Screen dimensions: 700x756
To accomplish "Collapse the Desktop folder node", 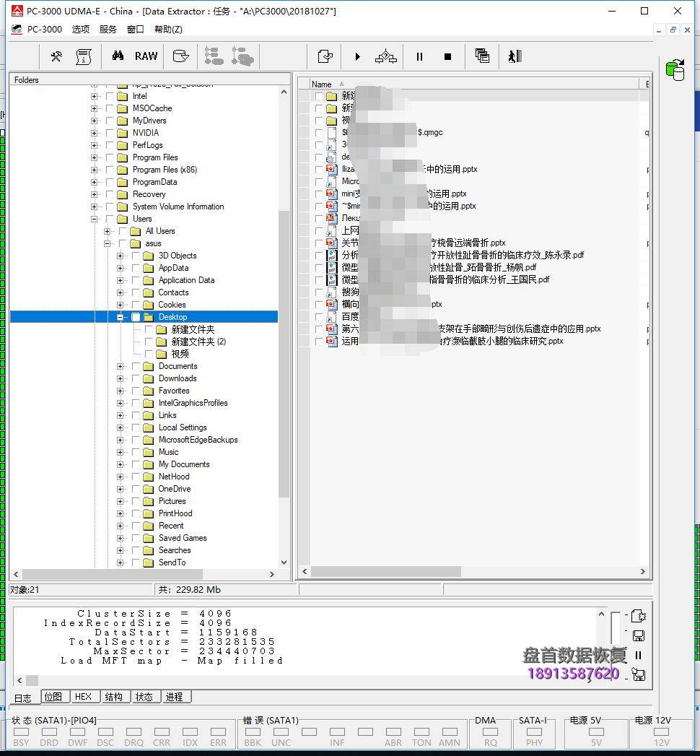I will [x=120, y=317].
